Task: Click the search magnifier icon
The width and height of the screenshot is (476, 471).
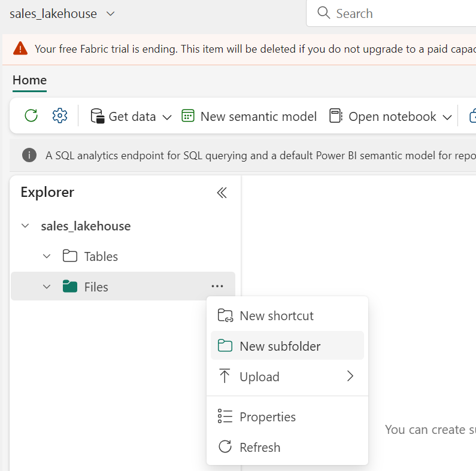Action: (x=323, y=13)
